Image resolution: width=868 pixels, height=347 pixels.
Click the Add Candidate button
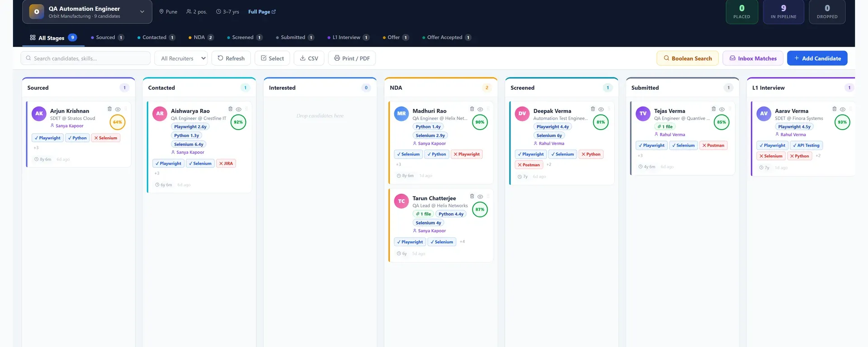click(x=817, y=58)
